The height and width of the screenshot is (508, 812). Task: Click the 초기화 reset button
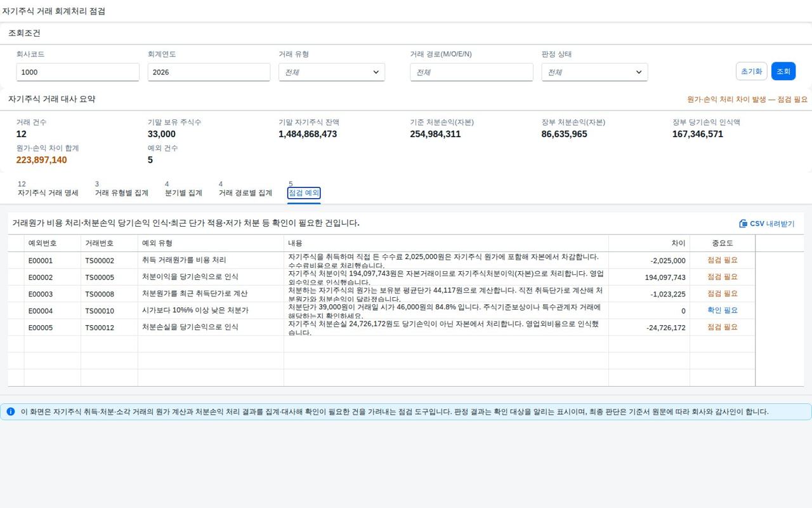752,71
